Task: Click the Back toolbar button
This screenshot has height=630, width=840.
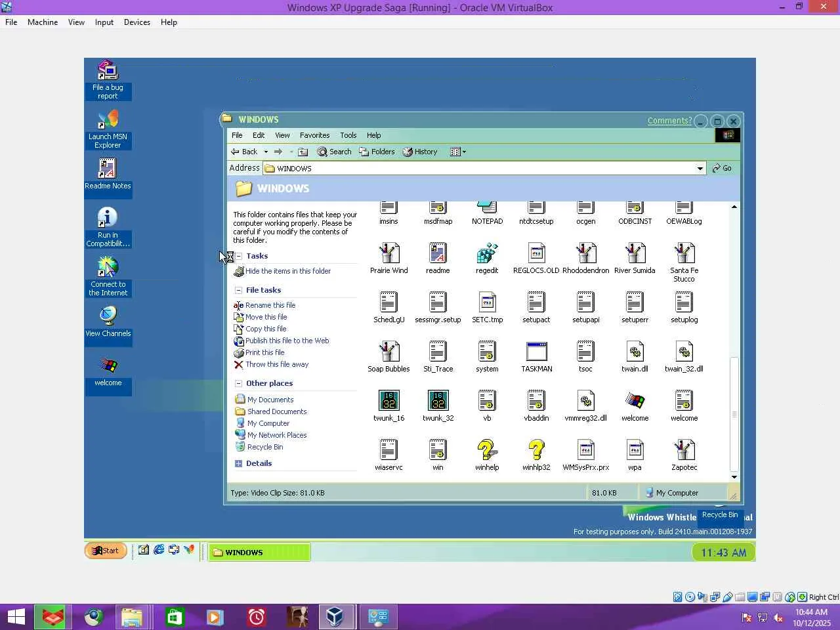Action: pyautogui.click(x=243, y=152)
